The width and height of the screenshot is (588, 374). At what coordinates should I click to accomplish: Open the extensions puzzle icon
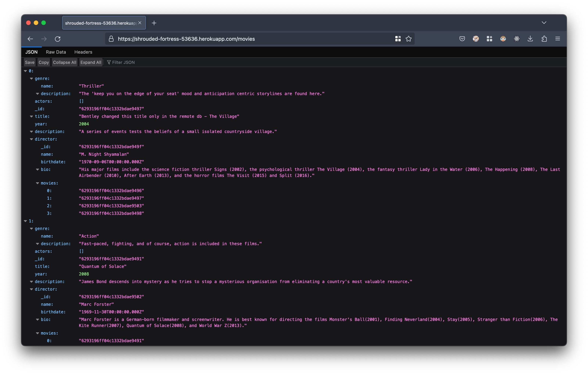coord(544,39)
